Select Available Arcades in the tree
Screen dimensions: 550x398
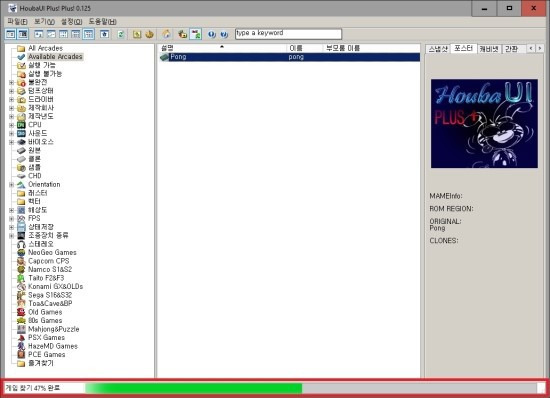point(55,56)
